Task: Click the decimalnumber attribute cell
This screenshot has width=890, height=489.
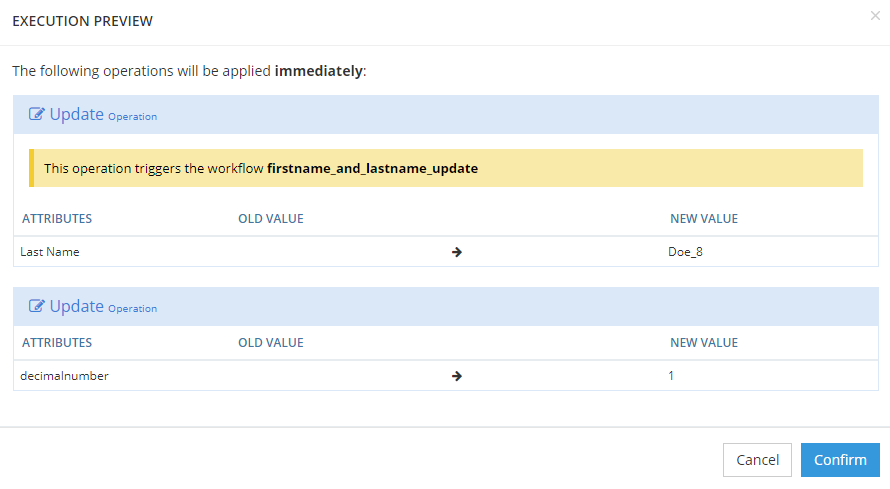Action: (x=64, y=376)
